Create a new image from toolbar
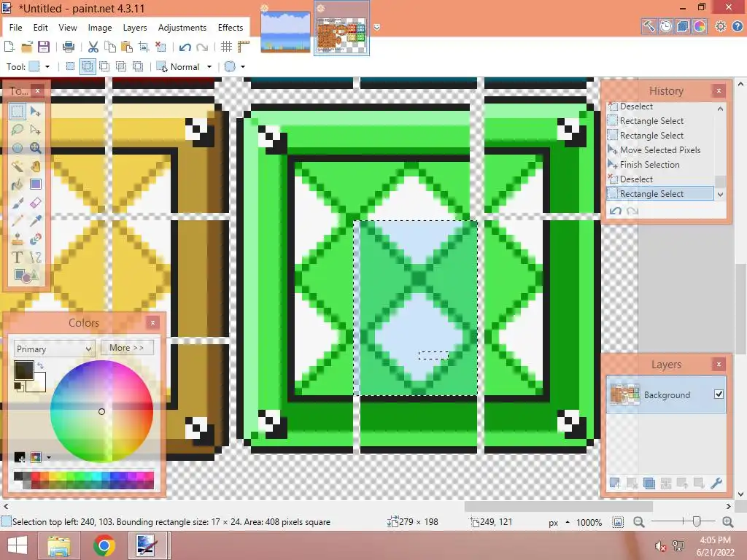747x560 pixels. (x=9, y=47)
